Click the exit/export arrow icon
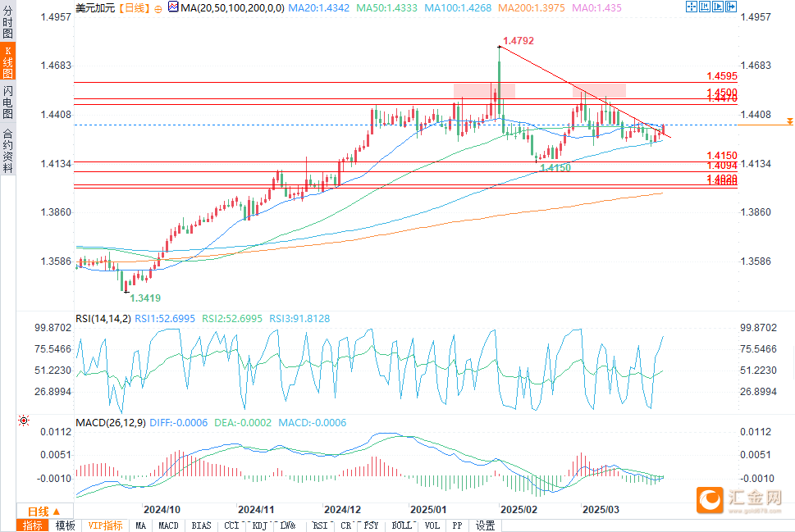This screenshot has height=532, width=795. pyautogui.click(x=731, y=7)
